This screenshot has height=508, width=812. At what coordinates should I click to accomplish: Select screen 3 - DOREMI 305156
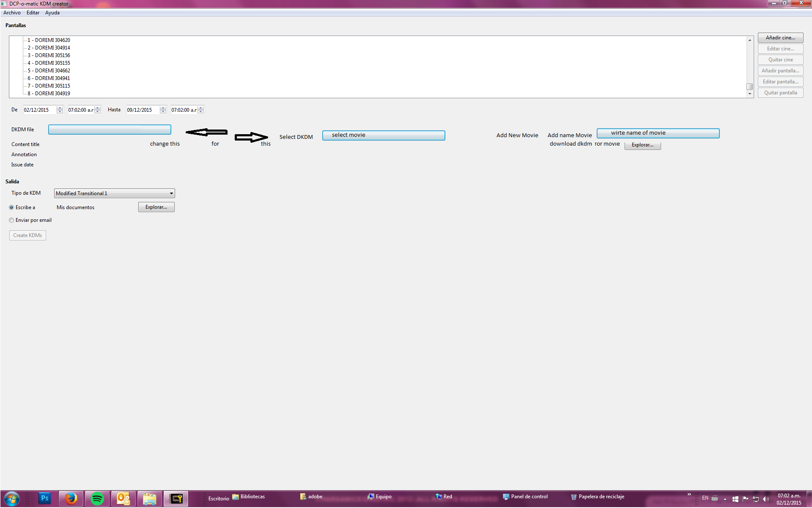pos(49,56)
